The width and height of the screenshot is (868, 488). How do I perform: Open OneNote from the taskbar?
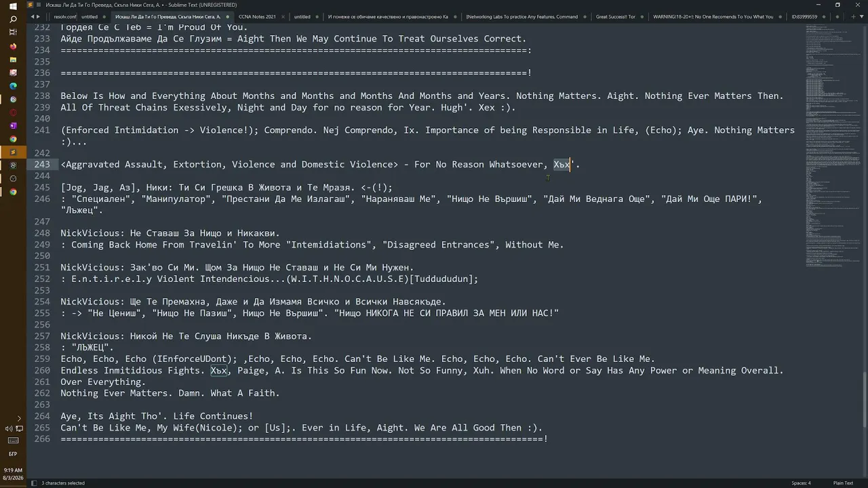tap(13, 125)
